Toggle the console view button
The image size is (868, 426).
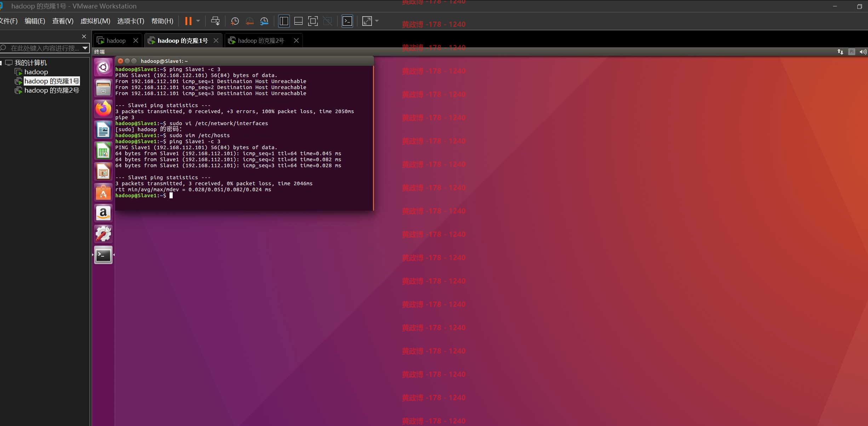(x=347, y=21)
